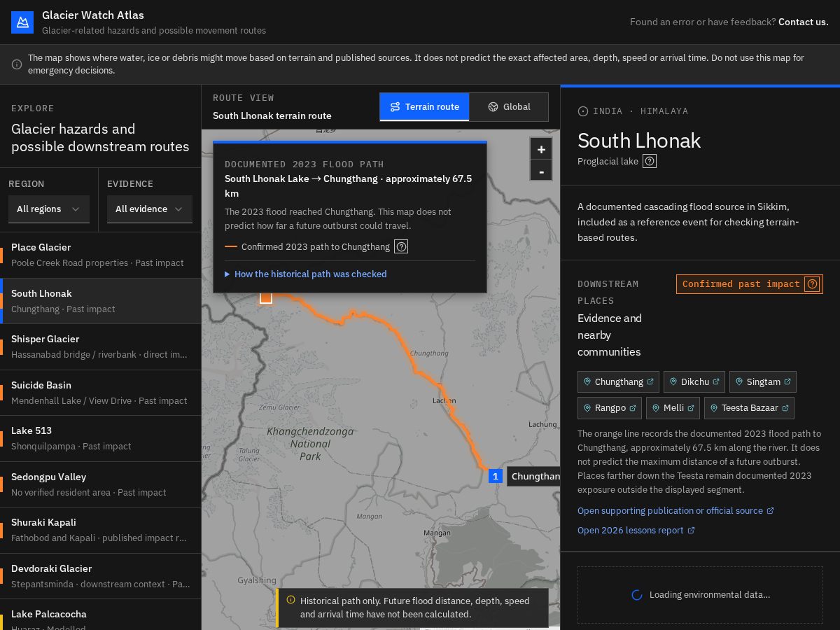
Task: Click the orange lake source marker on map
Action: (x=266, y=298)
